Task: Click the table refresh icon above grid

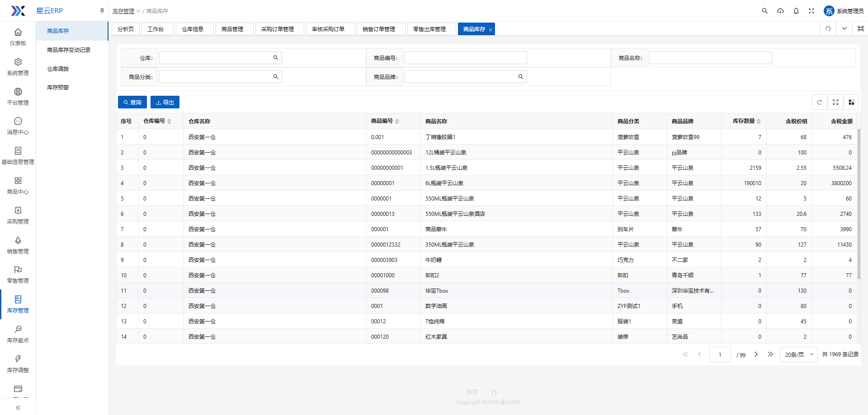Action: coord(819,103)
